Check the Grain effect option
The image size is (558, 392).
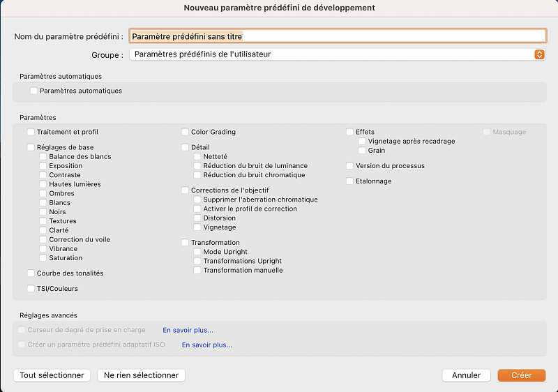(362, 151)
